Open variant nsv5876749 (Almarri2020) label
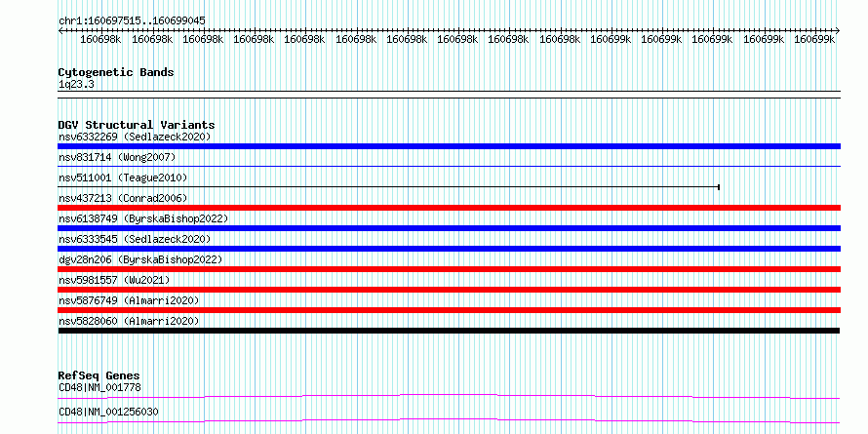868x434 pixels. [x=129, y=300]
